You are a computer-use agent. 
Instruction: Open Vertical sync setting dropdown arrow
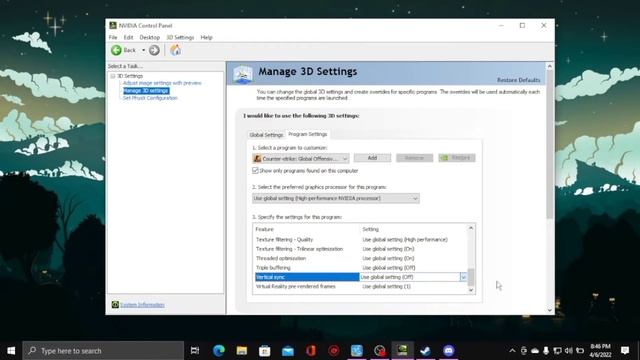463,277
